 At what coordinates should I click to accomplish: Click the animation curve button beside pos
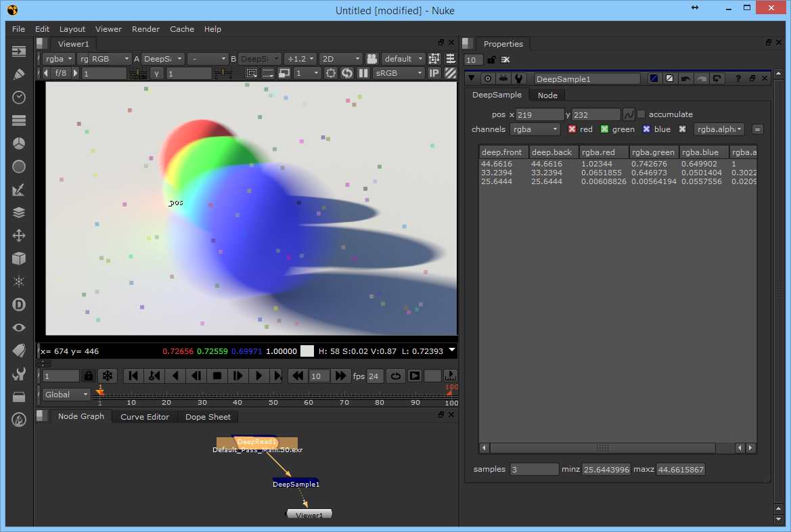[629, 114]
